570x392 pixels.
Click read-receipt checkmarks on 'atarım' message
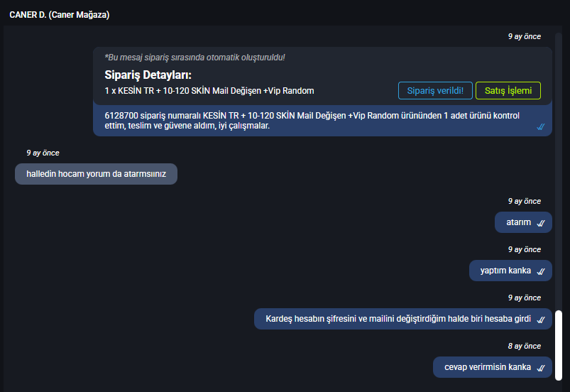pos(541,223)
